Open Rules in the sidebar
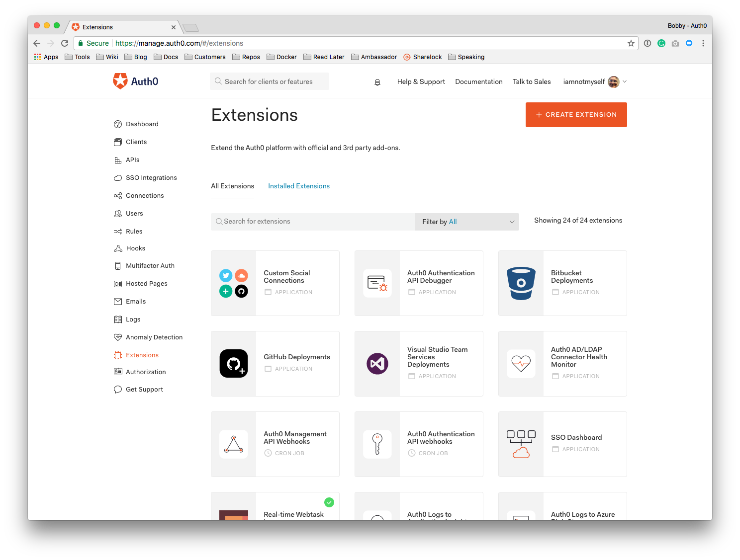The image size is (740, 560). [133, 232]
